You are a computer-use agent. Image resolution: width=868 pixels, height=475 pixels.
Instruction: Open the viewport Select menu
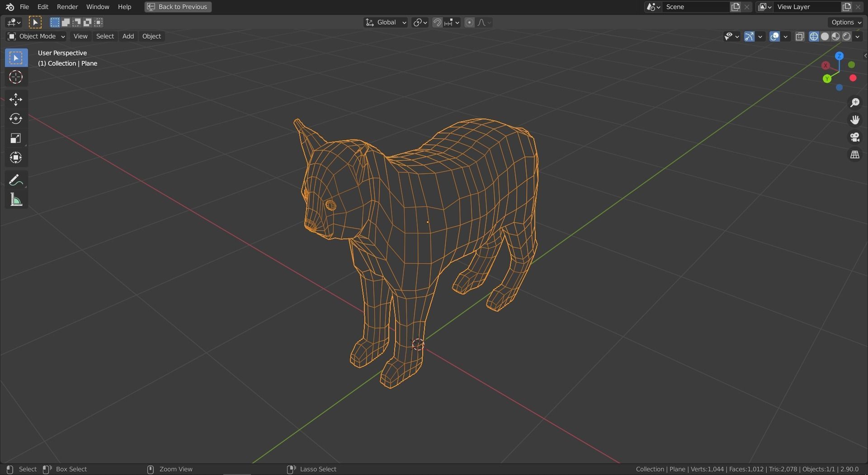[x=105, y=36]
